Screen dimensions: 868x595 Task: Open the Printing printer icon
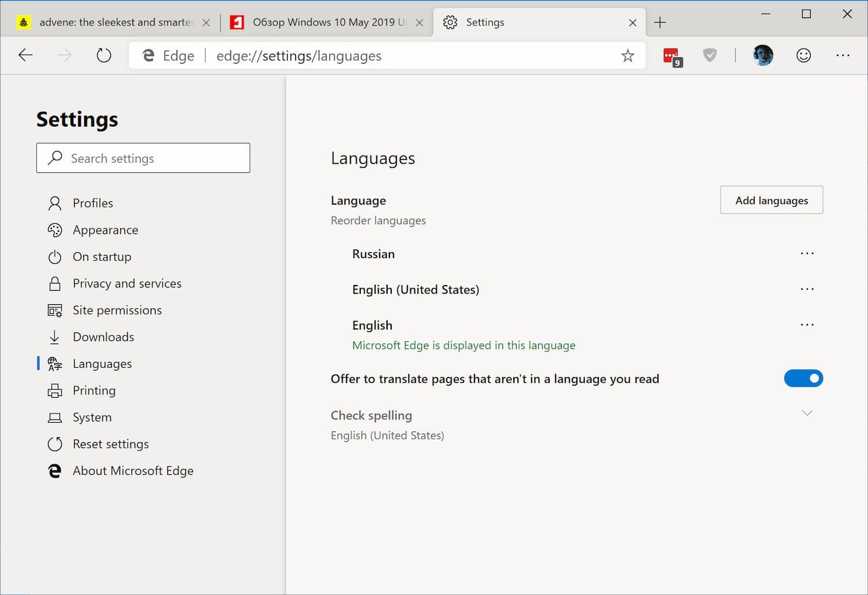(55, 390)
